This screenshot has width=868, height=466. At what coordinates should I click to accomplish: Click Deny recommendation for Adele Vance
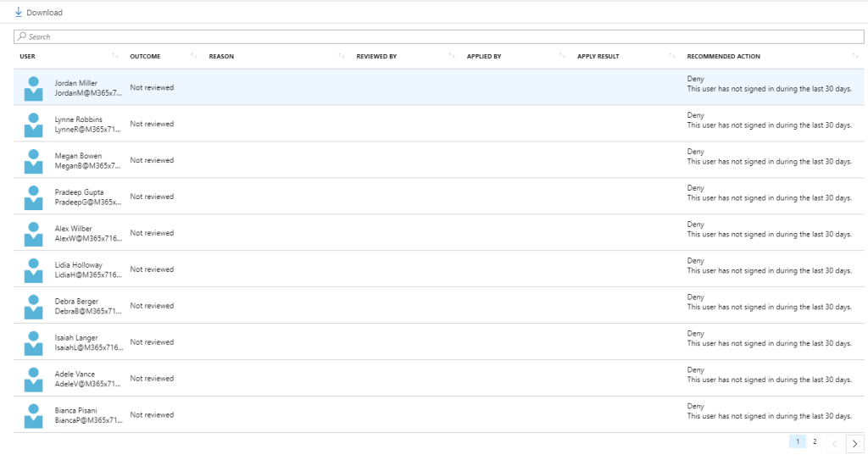(x=695, y=370)
